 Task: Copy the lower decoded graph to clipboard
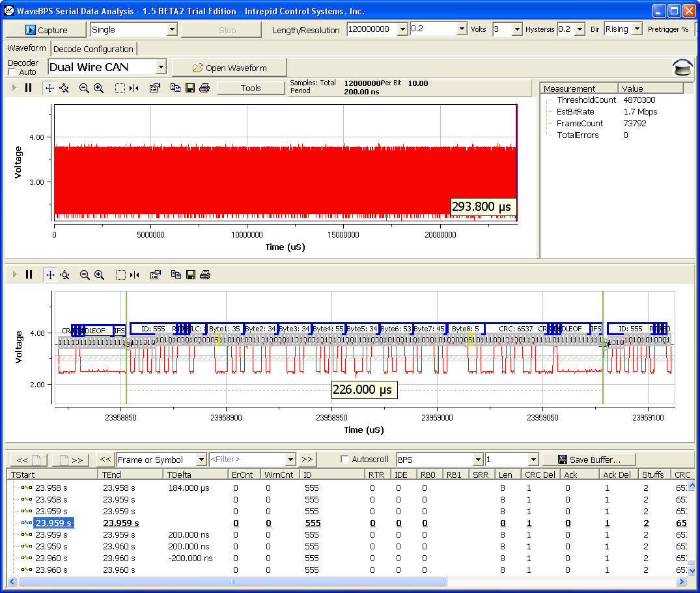tap(176, 275)
